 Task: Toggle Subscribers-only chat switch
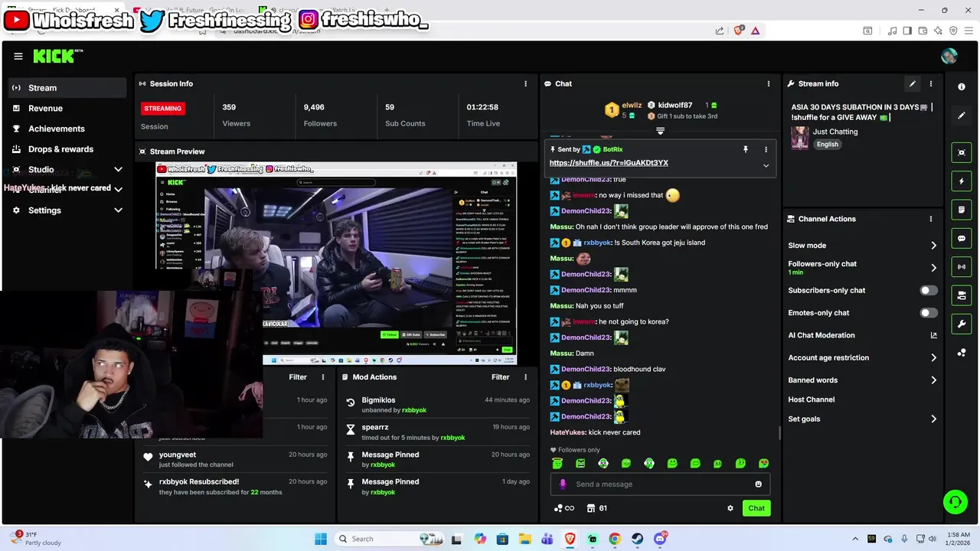[x=929, y=291]
